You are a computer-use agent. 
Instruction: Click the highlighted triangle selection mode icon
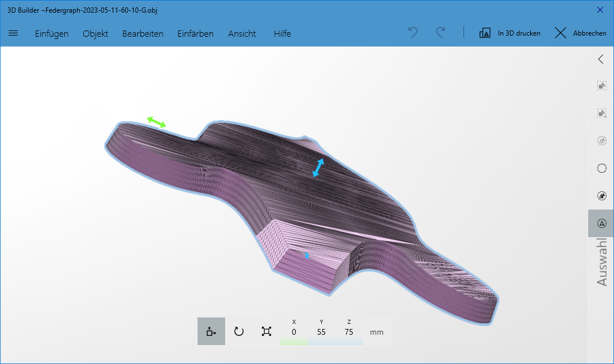(x=601, y=223)
